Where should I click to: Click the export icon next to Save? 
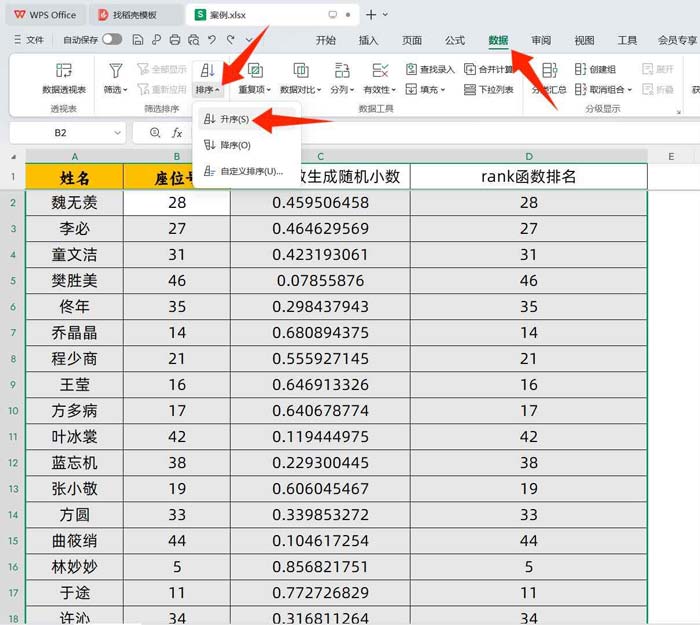coord(156,40)
